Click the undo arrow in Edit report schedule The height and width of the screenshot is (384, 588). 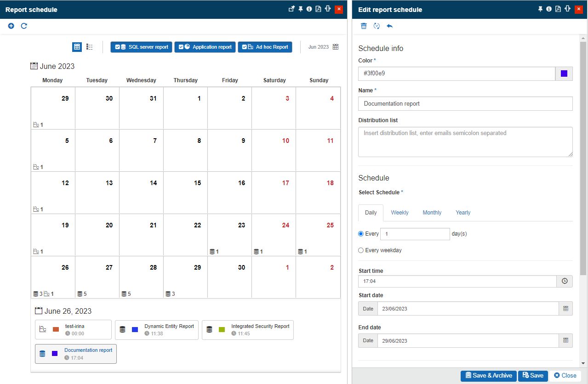pos(390,26)
